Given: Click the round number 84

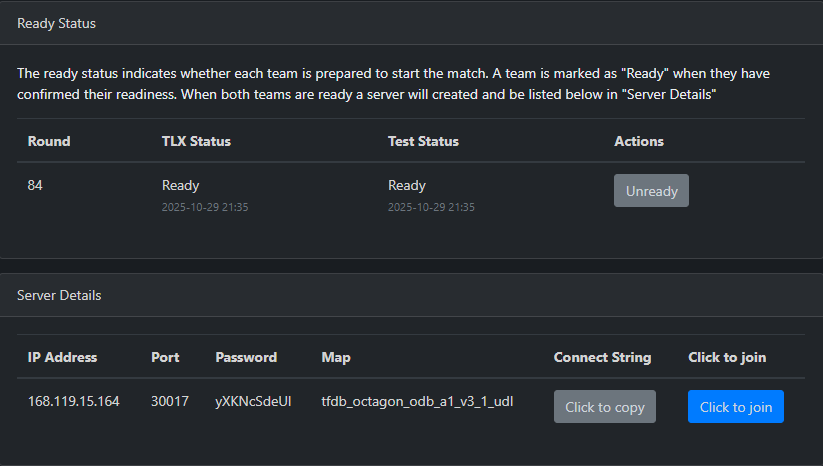Looking at the screenshot, I should tap(36, 185).
